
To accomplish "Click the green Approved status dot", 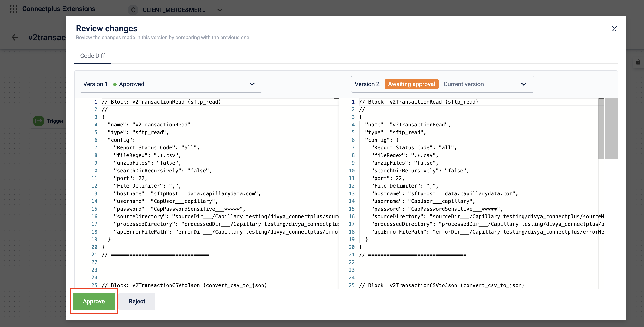I will [x=115, y=84].
